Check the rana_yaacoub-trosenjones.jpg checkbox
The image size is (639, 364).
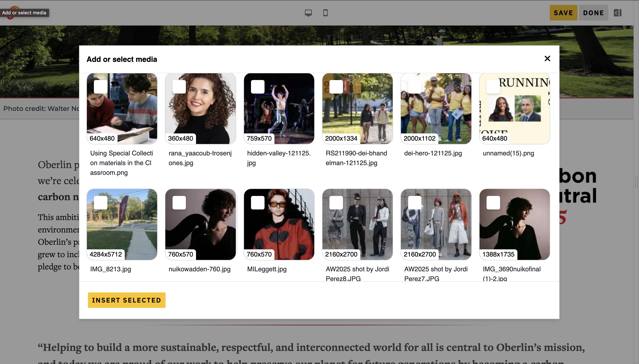179,87
